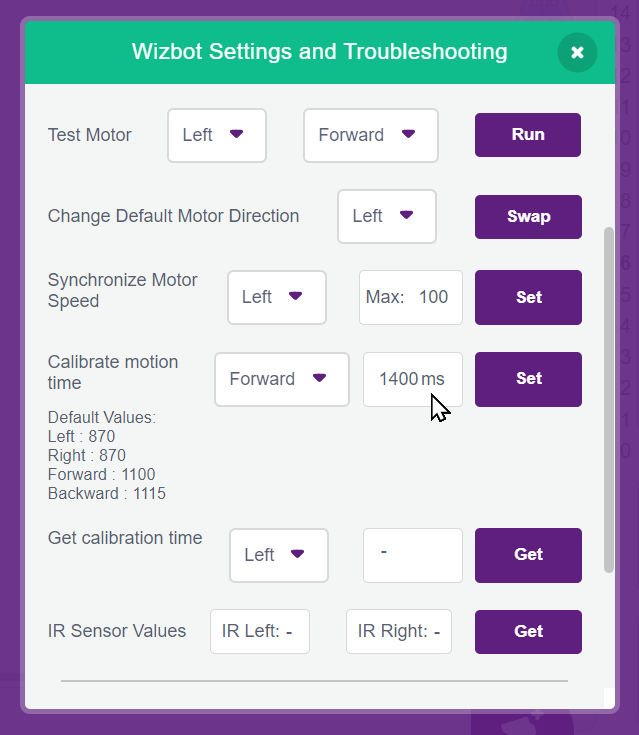Expand the Calibrate motion time direction dropdown
639x735 pixels.
click(281, 379)
